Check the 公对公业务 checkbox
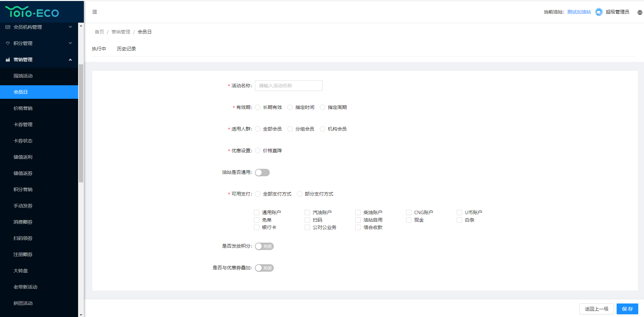 307,227
